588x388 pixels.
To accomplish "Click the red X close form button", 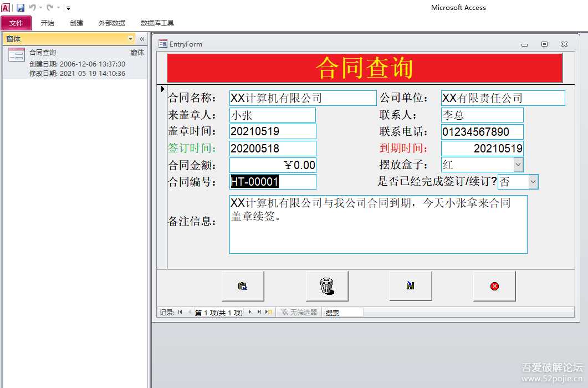I will (x=494, y=286).
